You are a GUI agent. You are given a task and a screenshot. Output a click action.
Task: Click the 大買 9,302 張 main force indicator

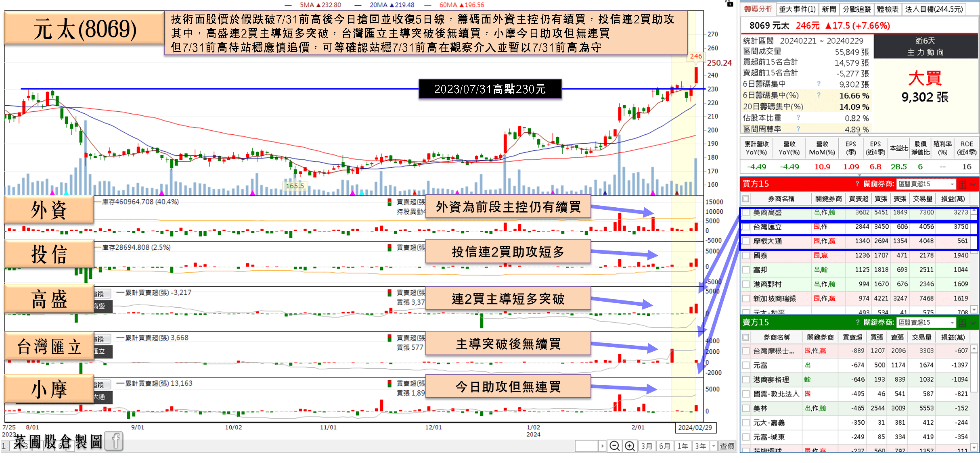click(x=925, y=87)
